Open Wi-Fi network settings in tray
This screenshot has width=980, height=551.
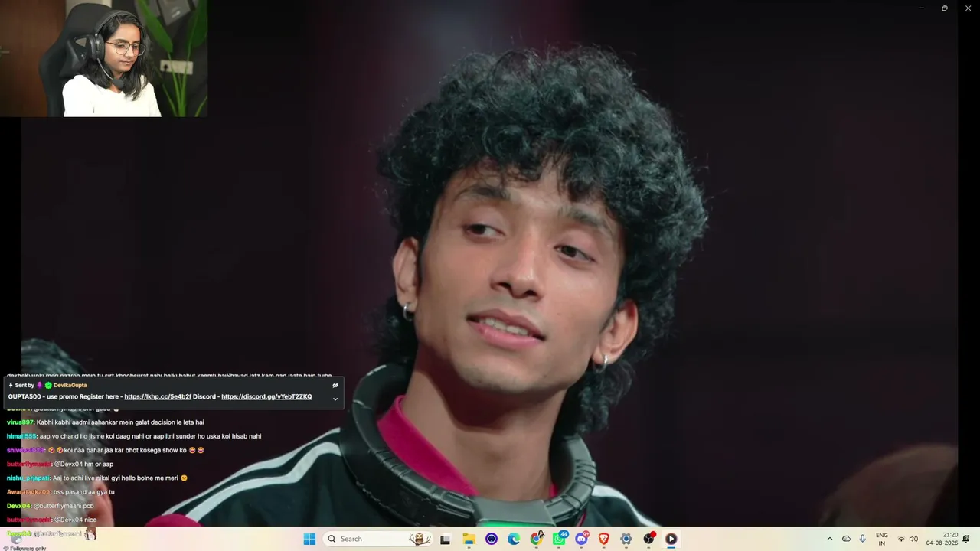(901, 539)
